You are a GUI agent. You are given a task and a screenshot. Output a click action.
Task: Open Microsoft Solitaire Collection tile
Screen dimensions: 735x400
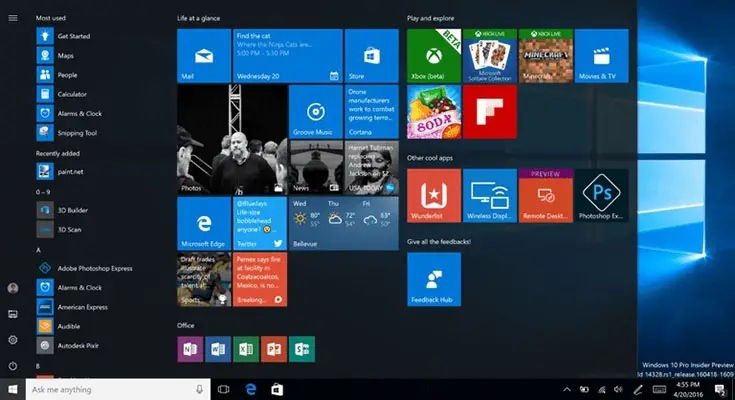point(489,56)
